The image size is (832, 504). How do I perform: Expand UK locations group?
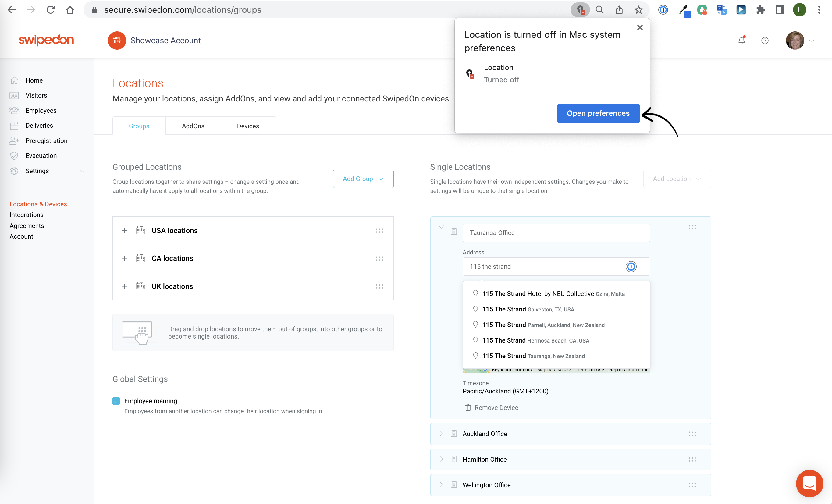tap(125, 286)
